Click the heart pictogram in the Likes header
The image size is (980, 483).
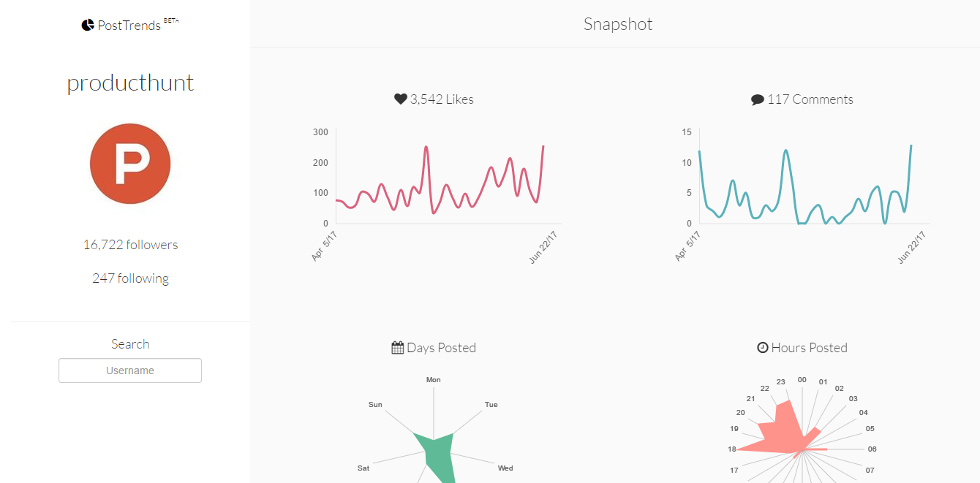coord(399,98)
